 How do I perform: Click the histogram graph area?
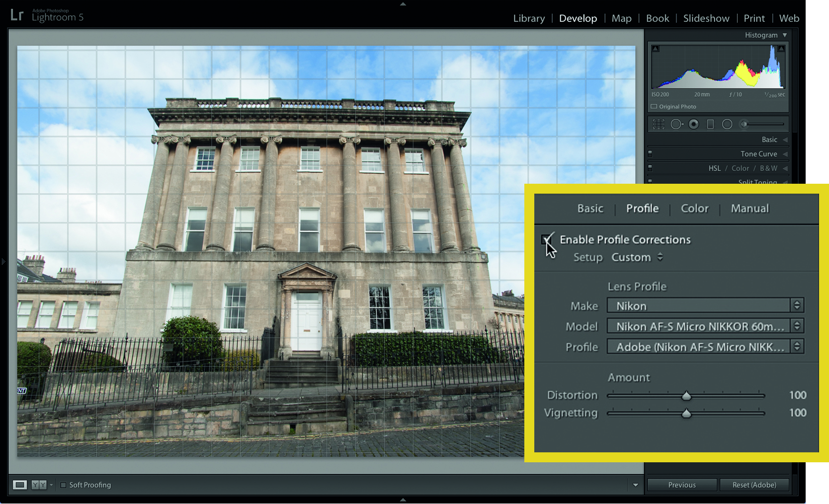tap(718, 67)
